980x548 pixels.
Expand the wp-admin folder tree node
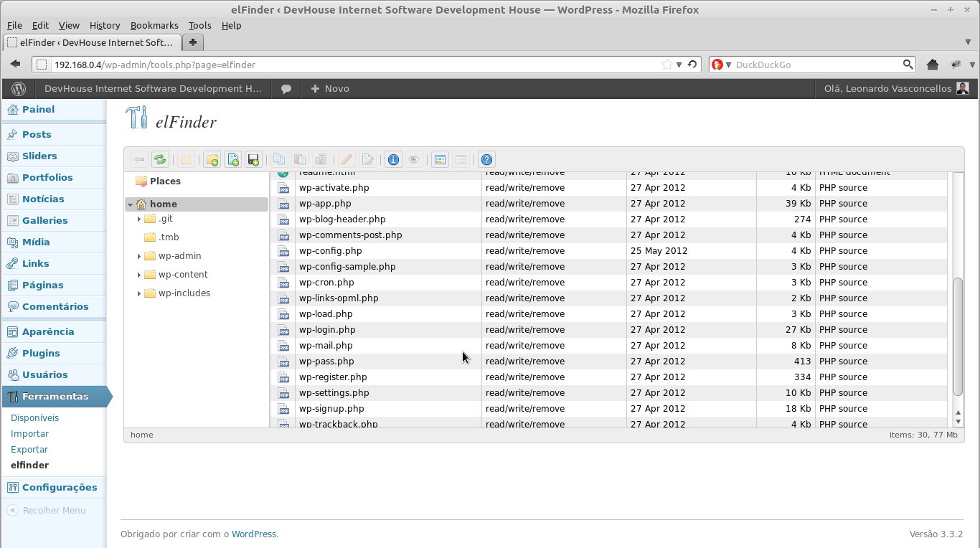pyautogui.click(x=138, y=256)
